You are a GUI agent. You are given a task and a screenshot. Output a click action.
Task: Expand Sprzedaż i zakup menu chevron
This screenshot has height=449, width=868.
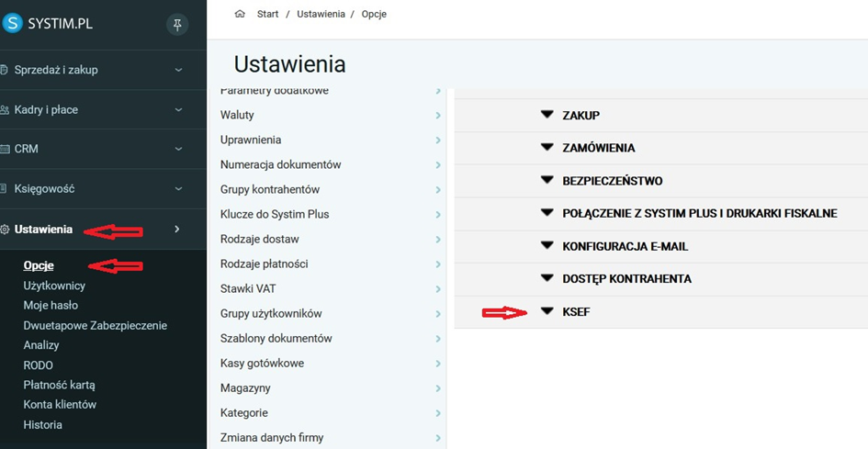178,70
